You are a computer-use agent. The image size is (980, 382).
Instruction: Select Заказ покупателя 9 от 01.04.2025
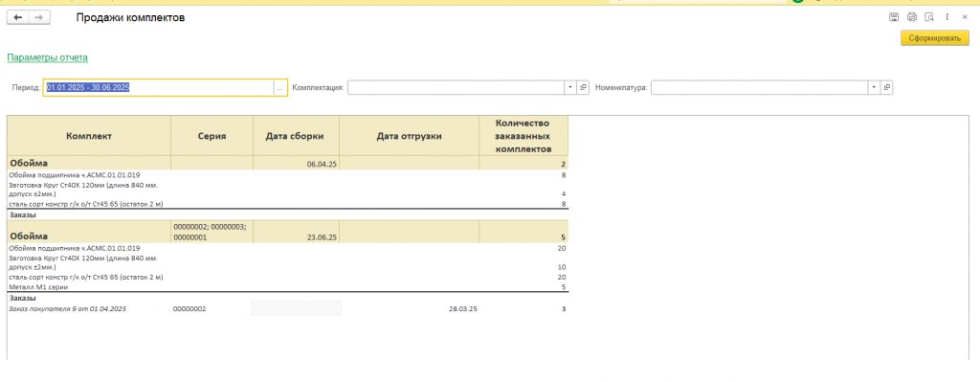coord(68,309)
